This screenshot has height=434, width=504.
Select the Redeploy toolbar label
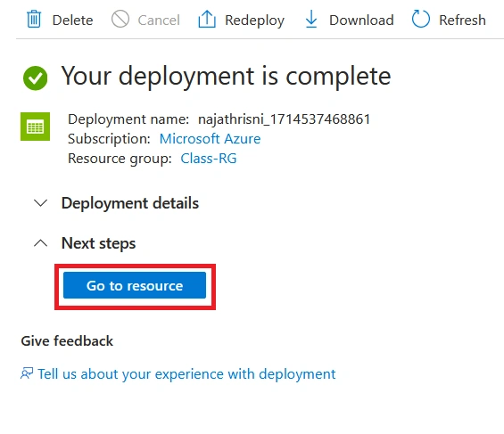254,20
